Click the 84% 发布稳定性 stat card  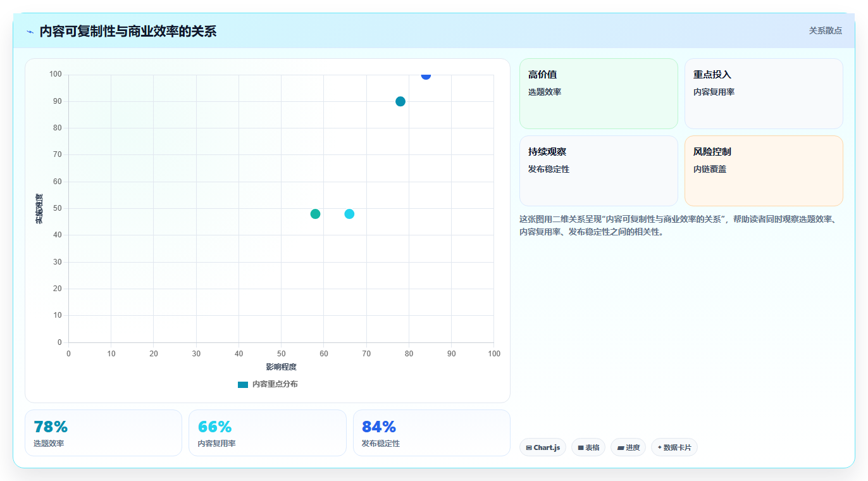(431, 433)
